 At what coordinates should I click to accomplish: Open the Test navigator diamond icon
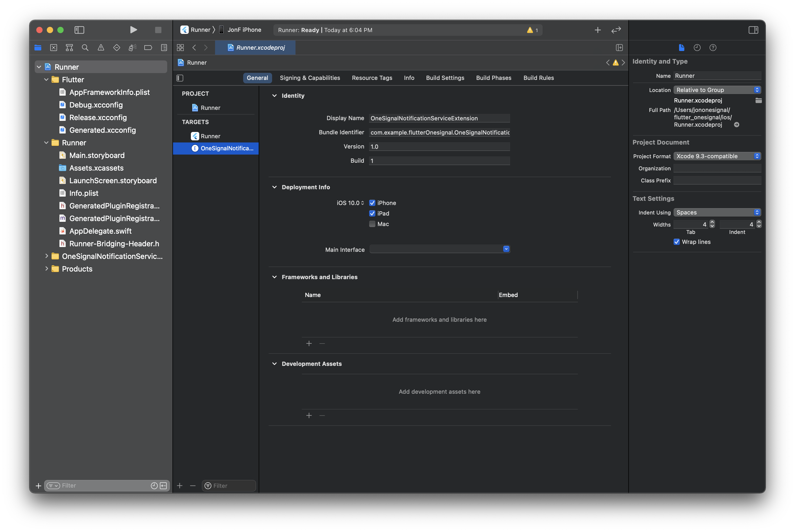pyautogui.click(x=117, y=48)
